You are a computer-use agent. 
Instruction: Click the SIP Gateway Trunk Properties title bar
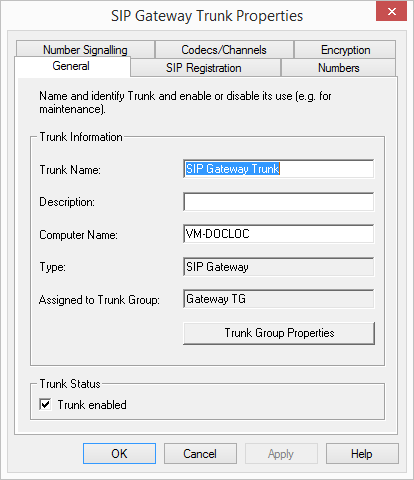click(207, 16)
